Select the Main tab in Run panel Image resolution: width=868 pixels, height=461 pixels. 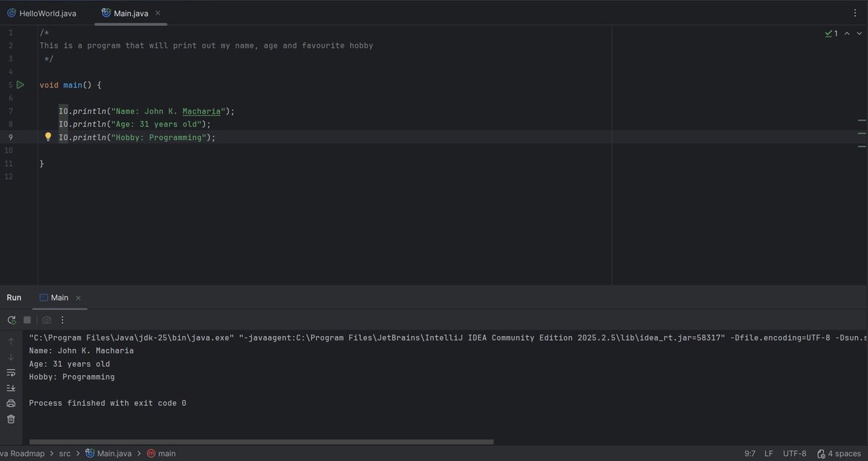(58, 297)
